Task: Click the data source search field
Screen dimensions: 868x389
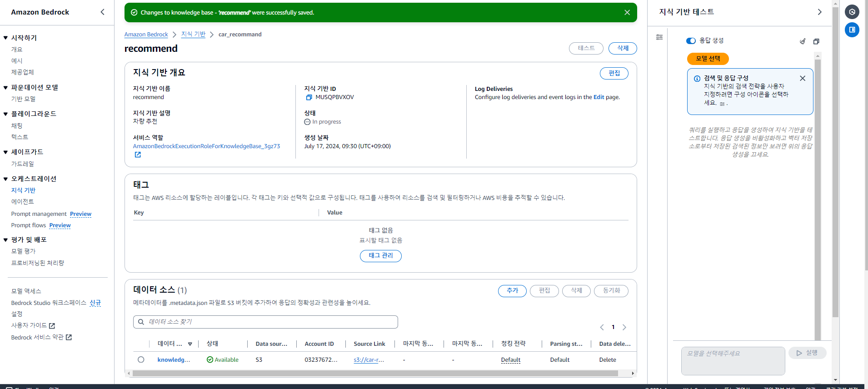Action: click(x=265, y=322)
